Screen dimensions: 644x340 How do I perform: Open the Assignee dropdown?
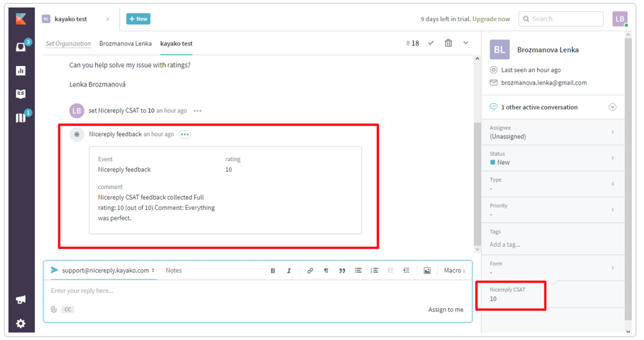(x=553, y=132)
